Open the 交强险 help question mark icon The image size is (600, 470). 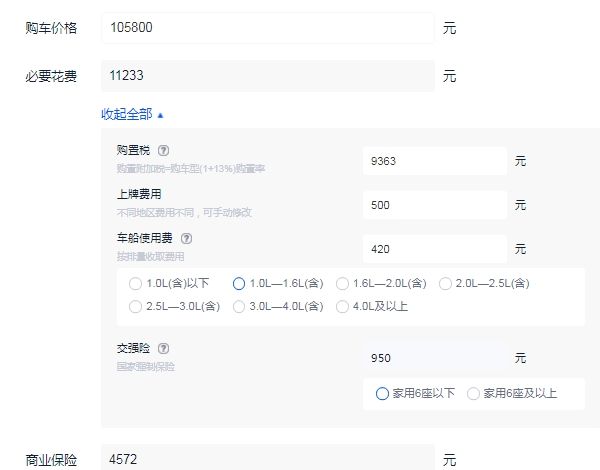tap(163, 348)
